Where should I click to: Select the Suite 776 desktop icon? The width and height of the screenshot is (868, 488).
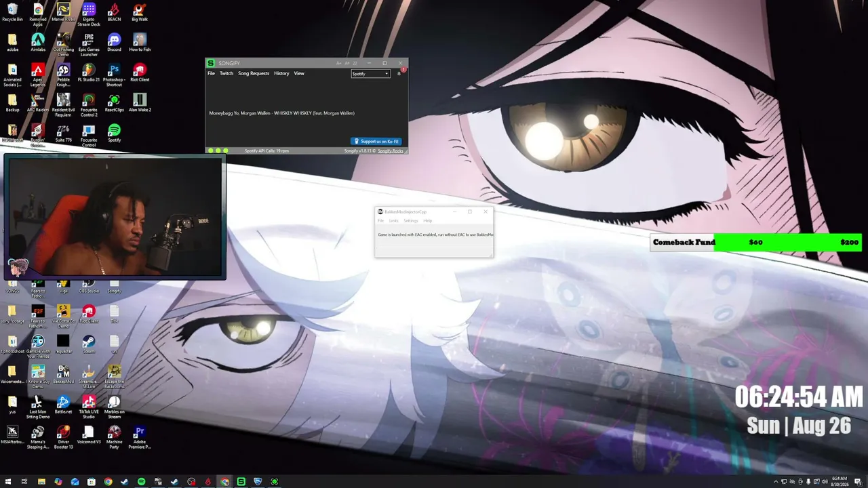(63, 133)
